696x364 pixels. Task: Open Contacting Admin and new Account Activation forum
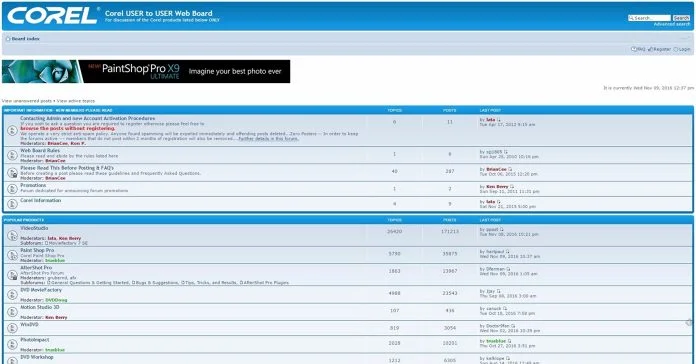87,119
